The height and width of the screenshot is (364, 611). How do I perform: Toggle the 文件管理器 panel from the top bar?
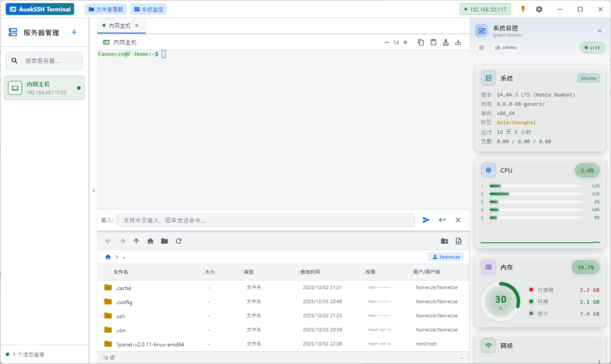click(x=106, y=9)
